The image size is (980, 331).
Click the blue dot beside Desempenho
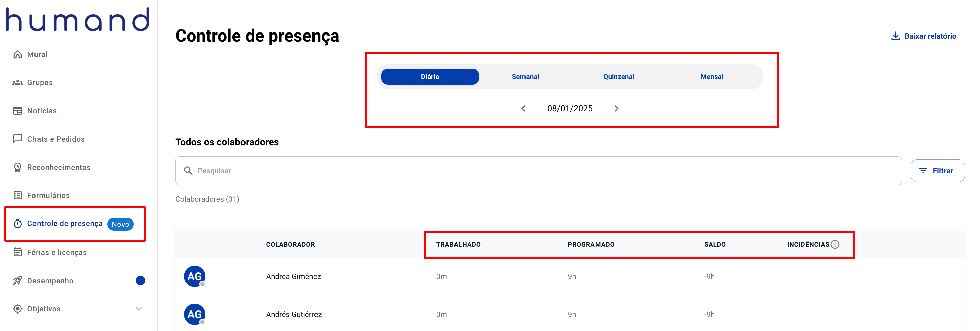140,281
